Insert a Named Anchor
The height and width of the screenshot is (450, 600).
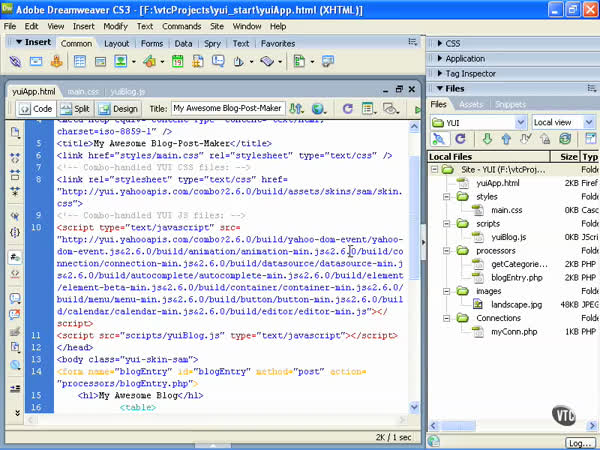tap(58, 62)
